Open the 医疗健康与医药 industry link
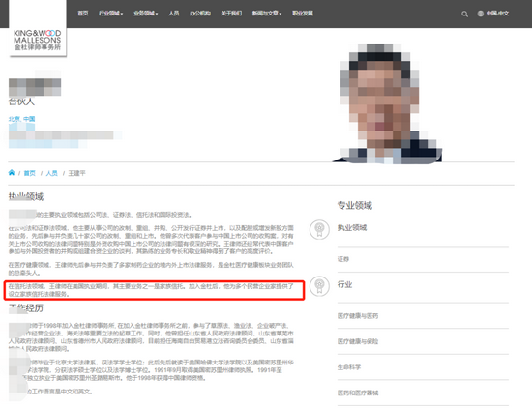This screenshot has width=532, height=408. pos(358,316)
